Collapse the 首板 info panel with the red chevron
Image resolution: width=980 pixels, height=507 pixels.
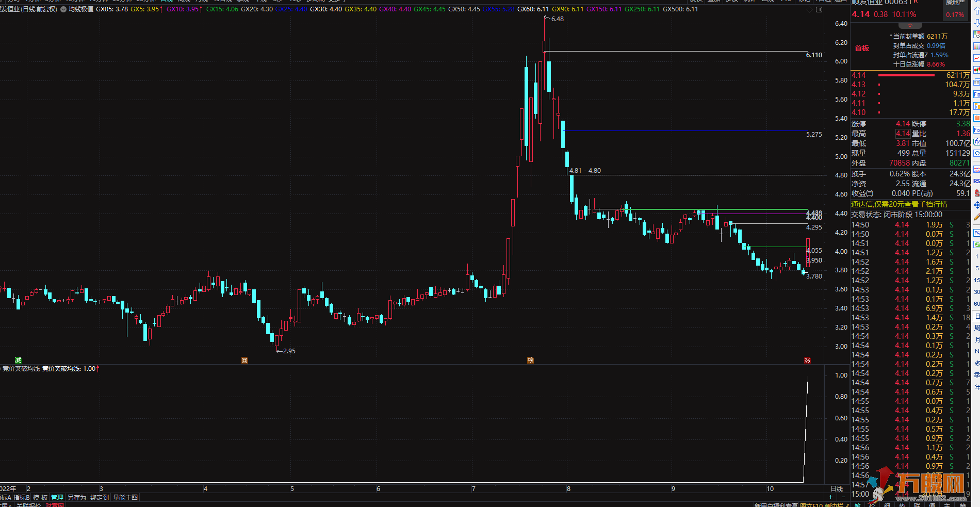click(x=910, y=25)
